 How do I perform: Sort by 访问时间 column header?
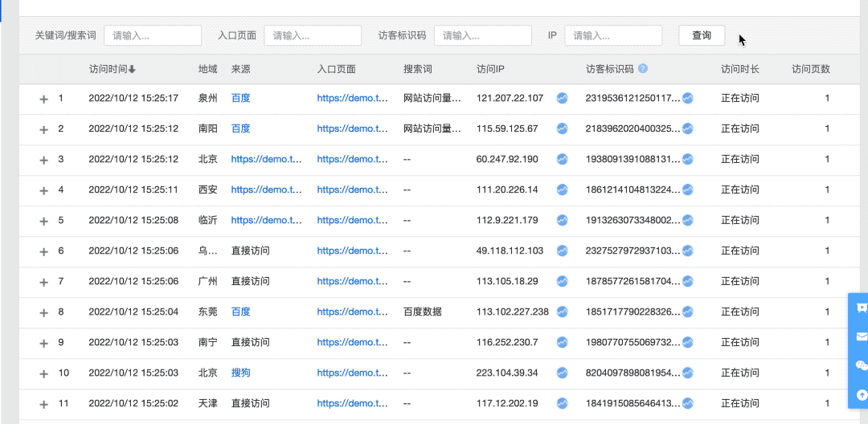click(112, 69)
